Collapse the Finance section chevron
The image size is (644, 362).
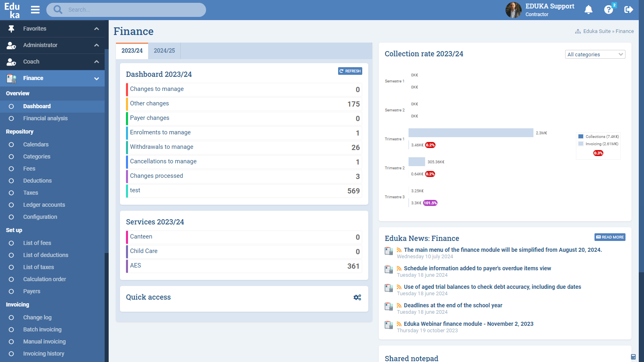click(96, 78)
